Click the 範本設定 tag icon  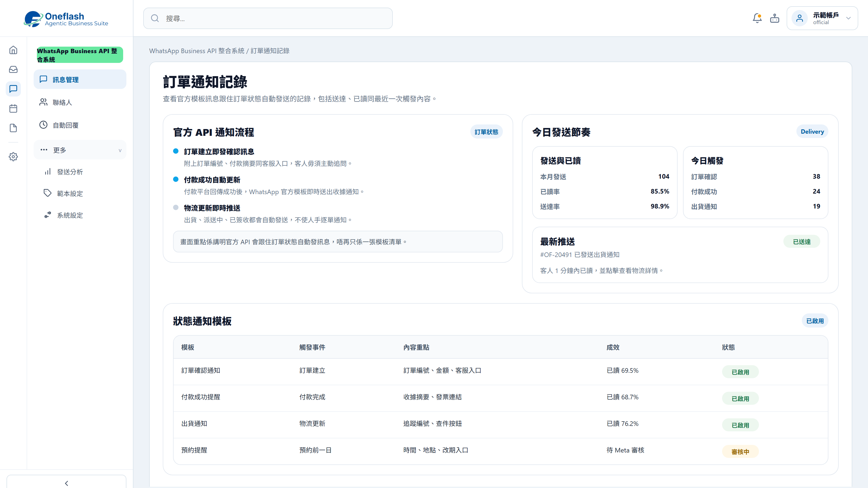click(x=47, y=193)
